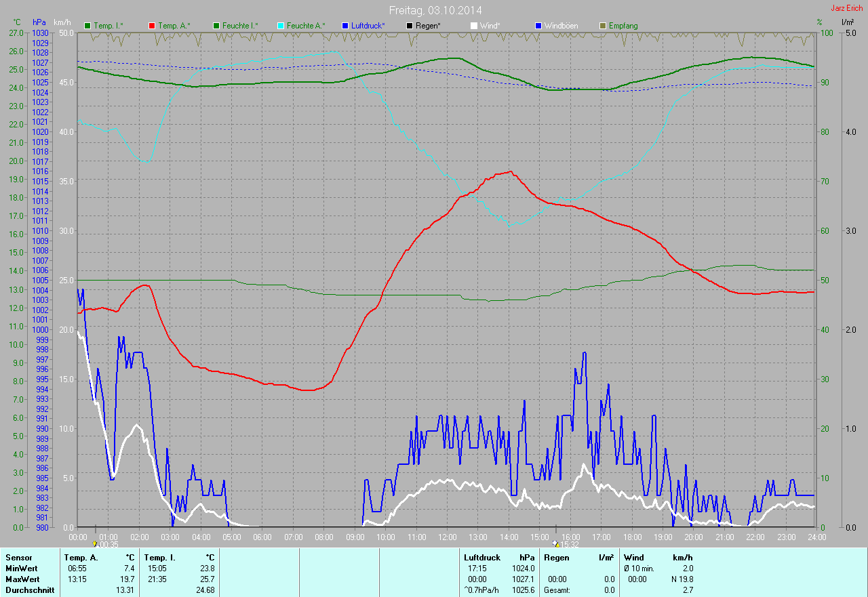Viewport: 868px width, 597px height.
Task: Click the 'MinWert' row label
Action: [x=22, y=569]
